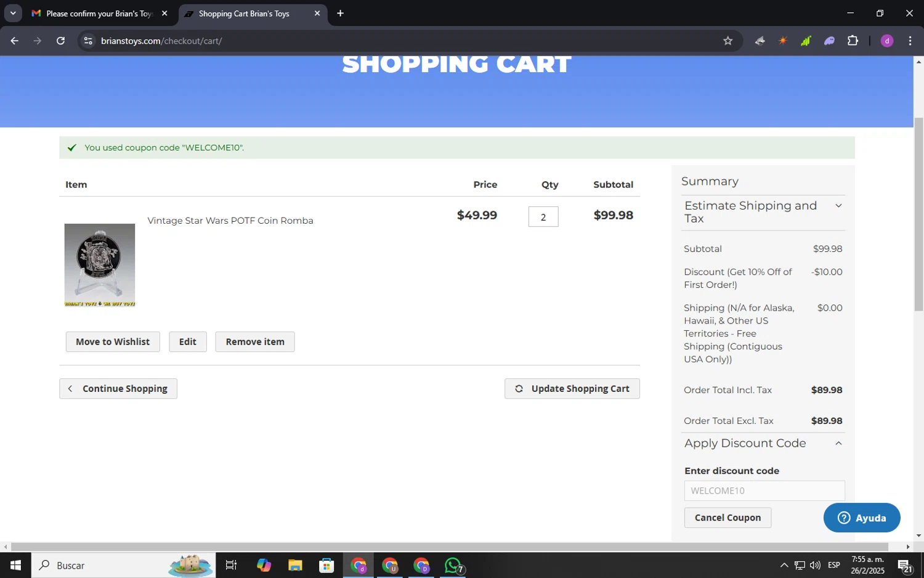The width and height of the screenshot is (924, 578).
Task: Reload the current page
Action: point(60,41)
